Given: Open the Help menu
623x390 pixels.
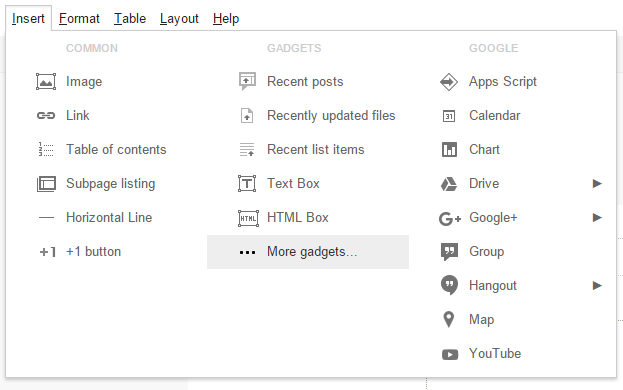Looking at the screenshot, I should point(226,19).
